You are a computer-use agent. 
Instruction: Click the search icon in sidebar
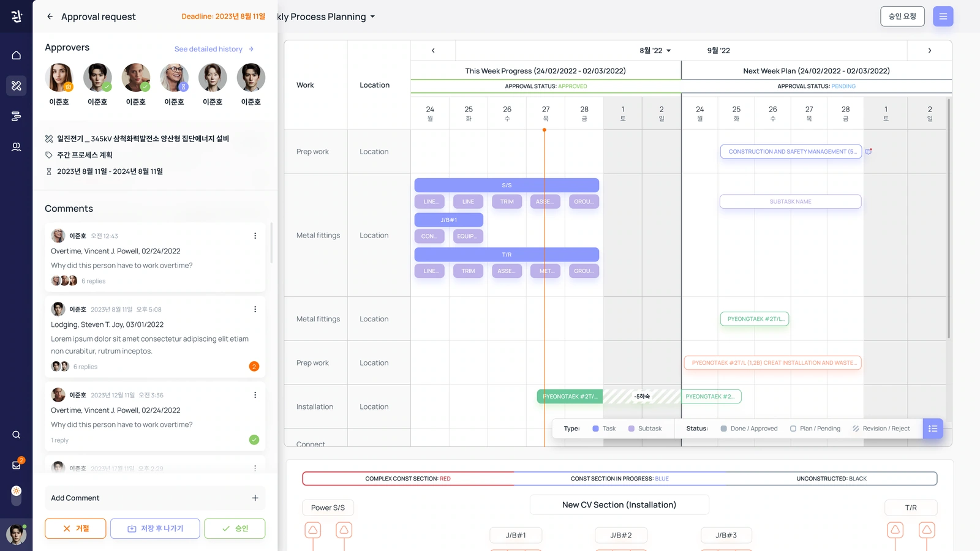click(x=17, y=435)
